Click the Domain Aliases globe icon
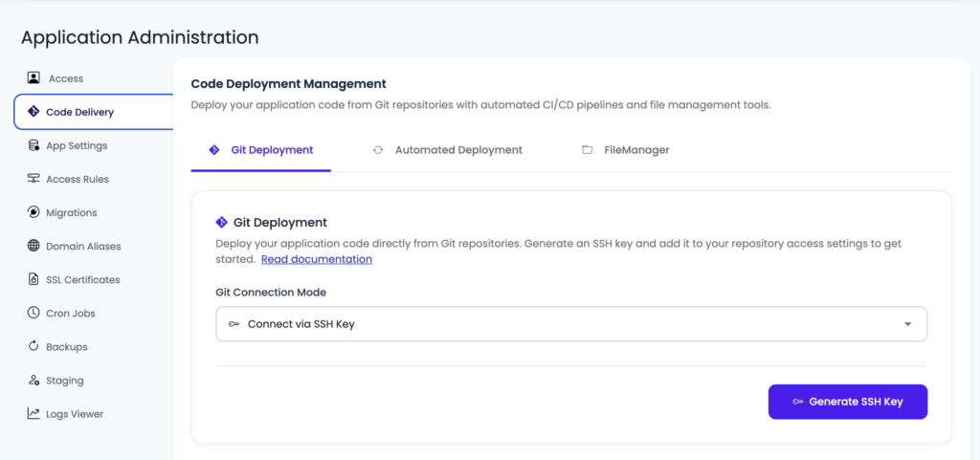This screenshot has width=980, height=460. click(x=33, y=246)
